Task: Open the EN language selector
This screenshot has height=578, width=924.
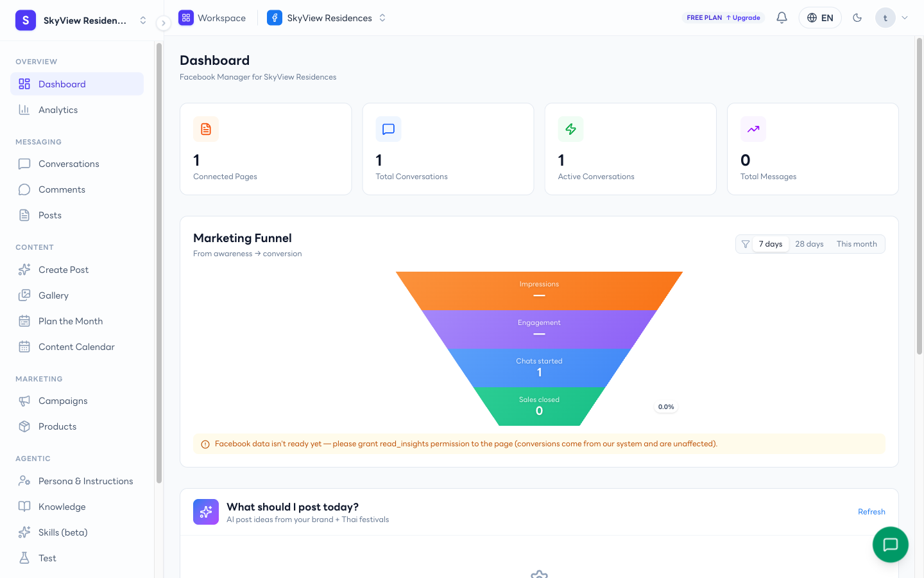Action: [820, 18]
